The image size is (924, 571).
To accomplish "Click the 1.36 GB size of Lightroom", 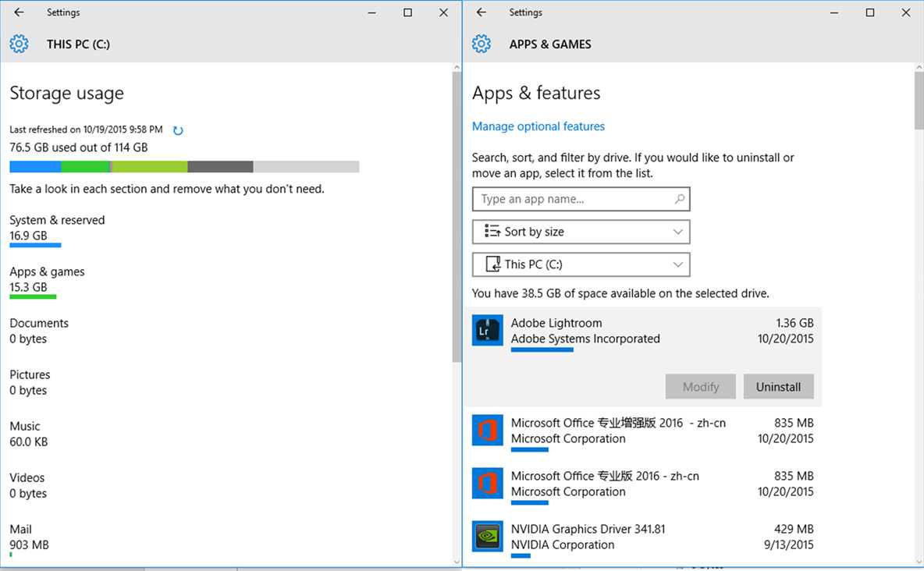I will click(x=794, y=323).
